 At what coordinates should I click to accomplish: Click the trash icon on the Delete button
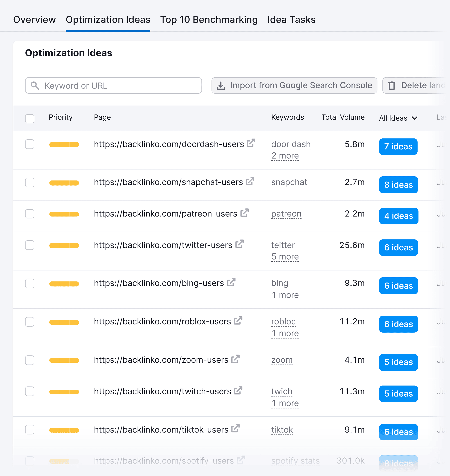pyautogui.click(x=392, y=85)
